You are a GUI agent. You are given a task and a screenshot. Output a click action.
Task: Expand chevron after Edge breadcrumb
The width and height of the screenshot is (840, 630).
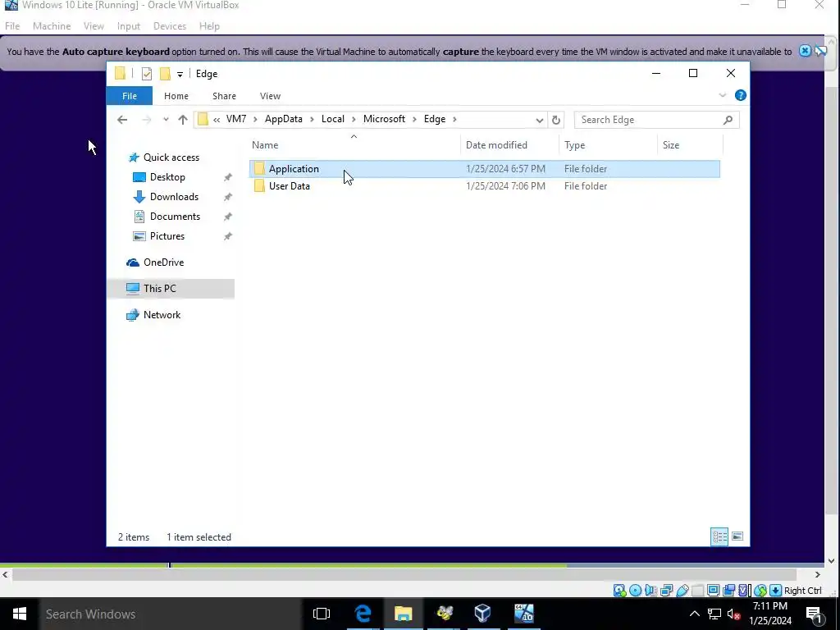pyautogui.click(x=454, y=120)
